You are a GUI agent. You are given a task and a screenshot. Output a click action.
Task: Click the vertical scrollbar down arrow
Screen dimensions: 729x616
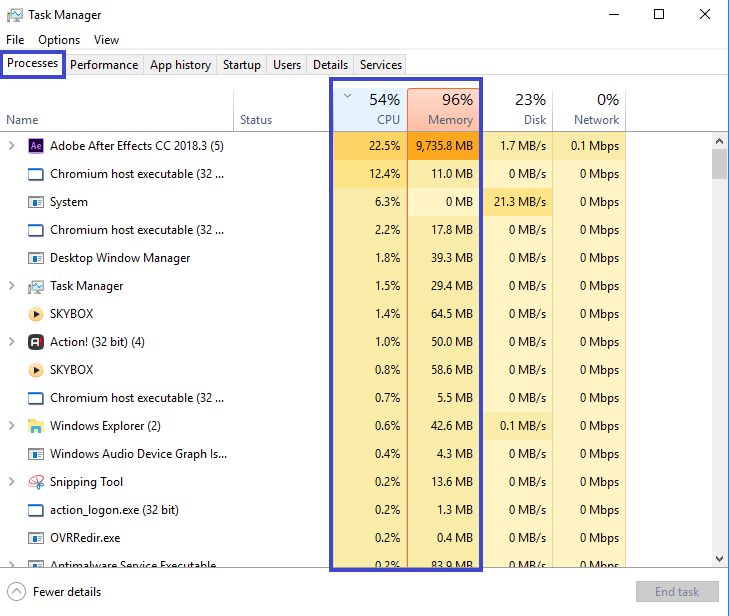click(719, 559)
